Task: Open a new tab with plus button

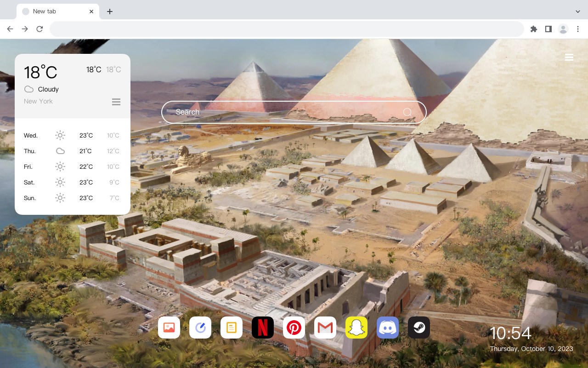Action: point(109,11)
